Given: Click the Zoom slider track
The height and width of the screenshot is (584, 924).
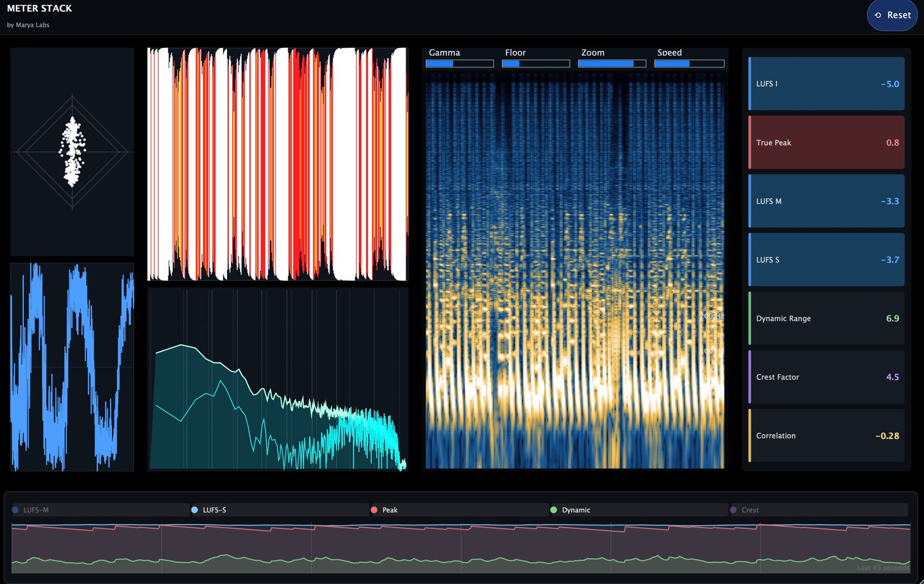Looking at the screenshot, I should 612,63.
